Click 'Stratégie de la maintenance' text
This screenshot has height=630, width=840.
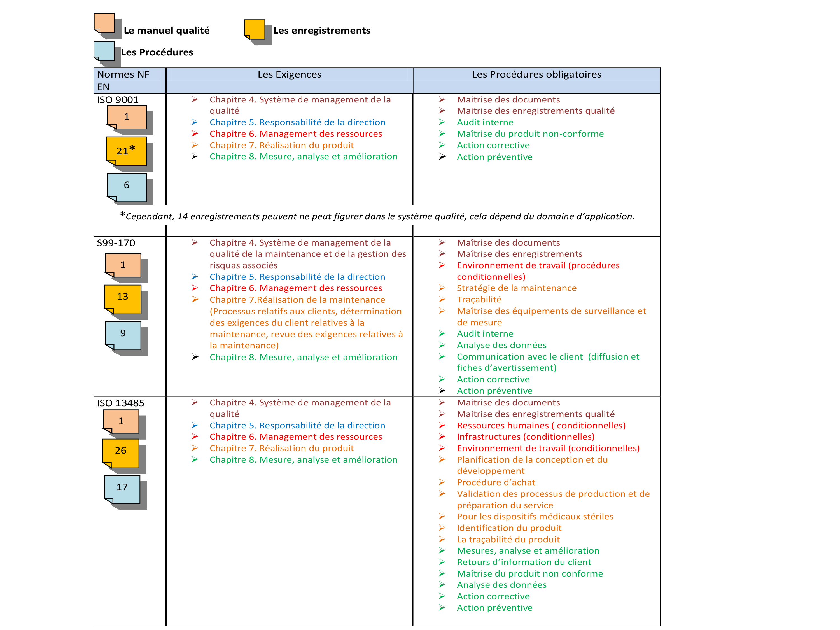pos(516,288)
